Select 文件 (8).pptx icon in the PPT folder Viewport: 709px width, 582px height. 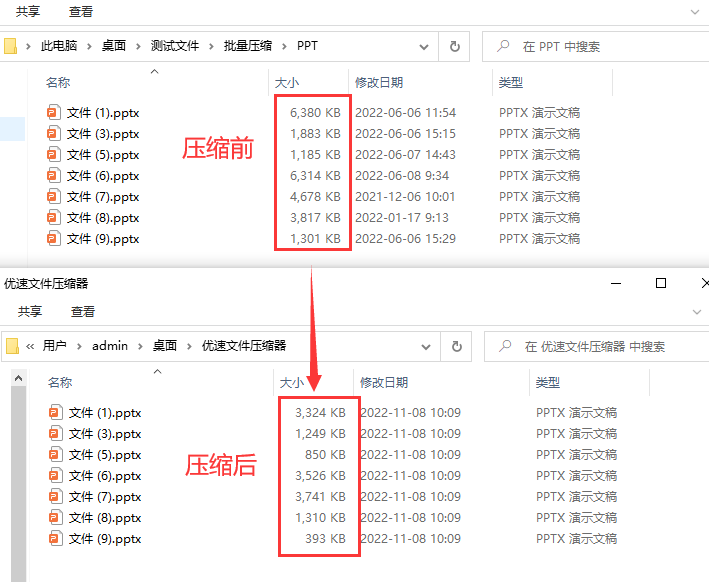tap(53, 218)
